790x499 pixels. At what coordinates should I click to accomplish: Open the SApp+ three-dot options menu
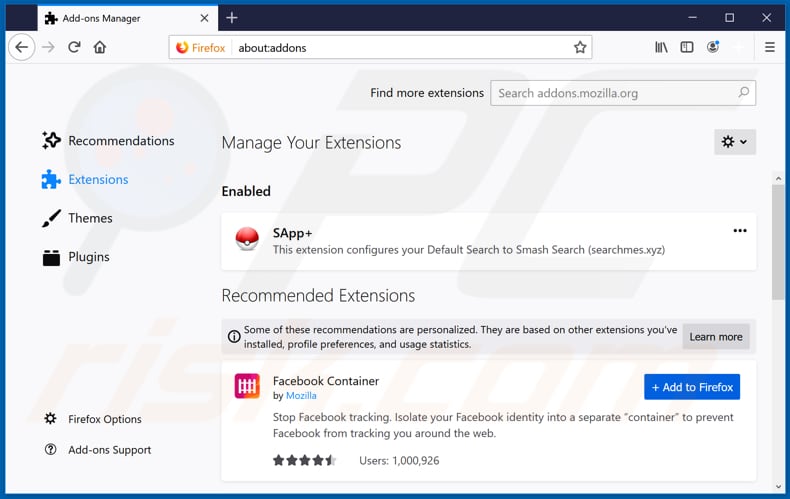(740, 231)
